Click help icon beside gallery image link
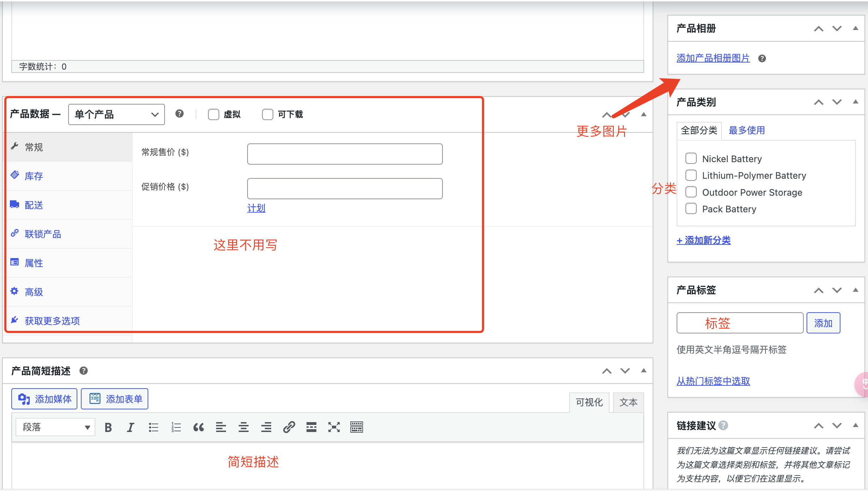868x491 pixels. (762, 59)
